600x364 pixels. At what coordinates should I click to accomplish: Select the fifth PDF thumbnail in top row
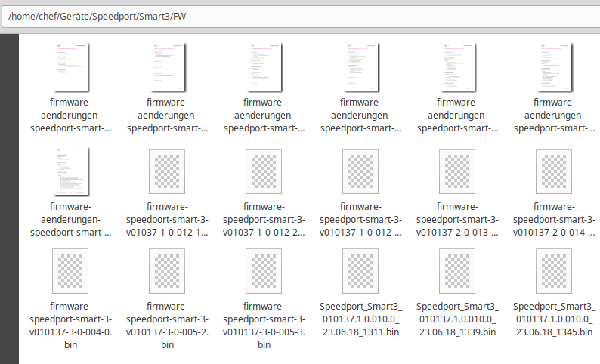click(x=458, y=66)
